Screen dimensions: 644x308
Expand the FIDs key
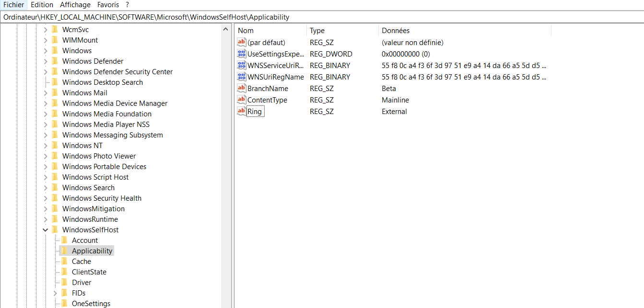coord(55,293)
